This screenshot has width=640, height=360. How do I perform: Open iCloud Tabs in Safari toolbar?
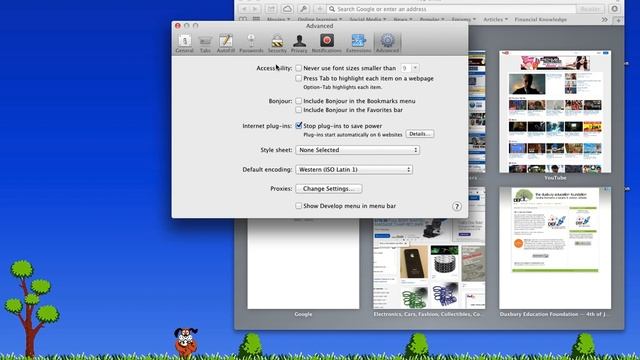point(287,9)
